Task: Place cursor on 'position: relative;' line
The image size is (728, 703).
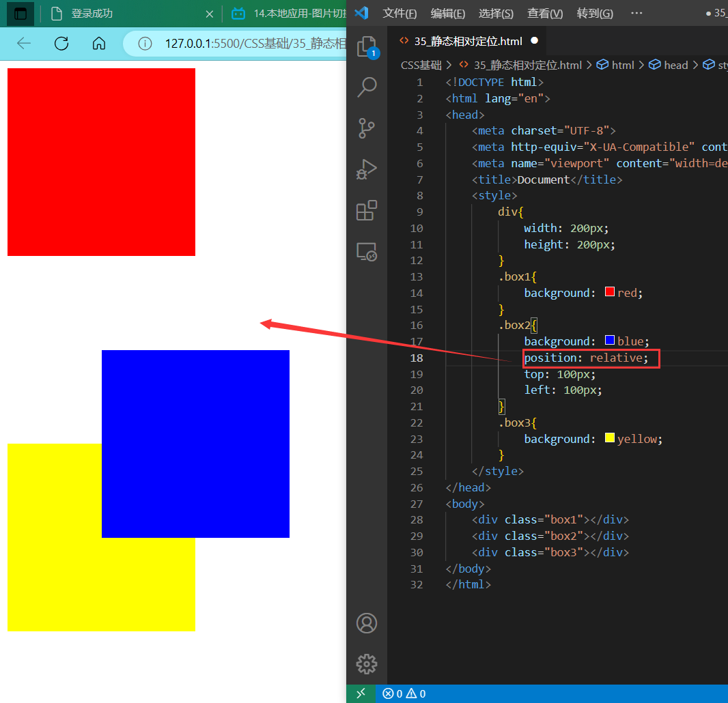Action: [586, 358]
